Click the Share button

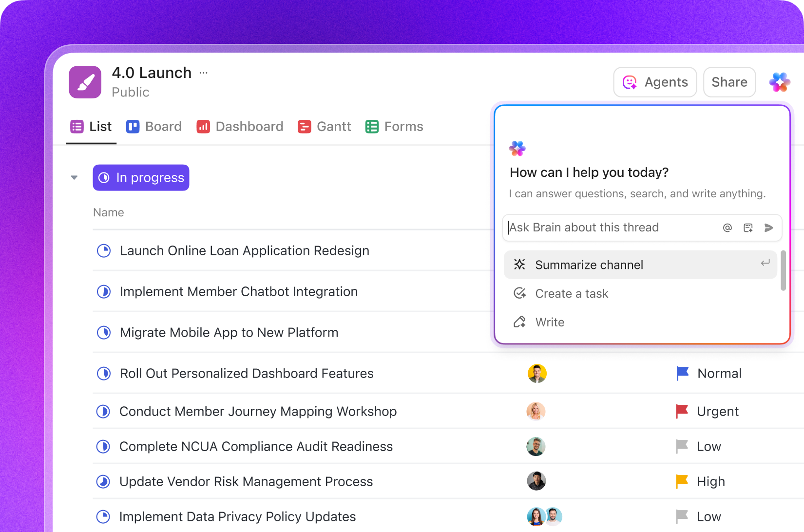pyautogui.click(x=729, y=82)
